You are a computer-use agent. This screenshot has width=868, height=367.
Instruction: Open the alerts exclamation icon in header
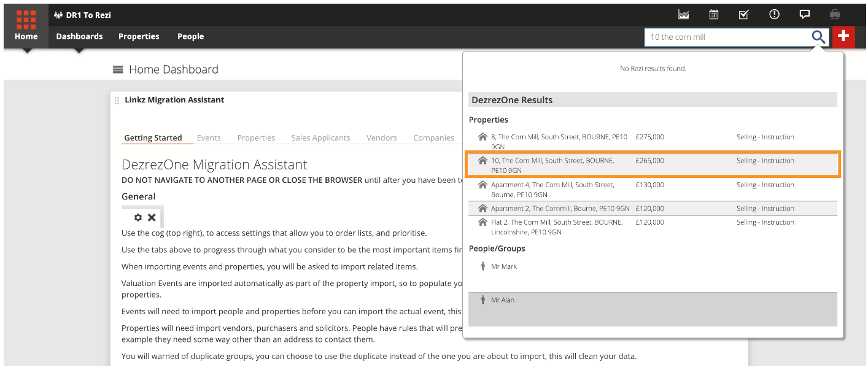point(774,15)
